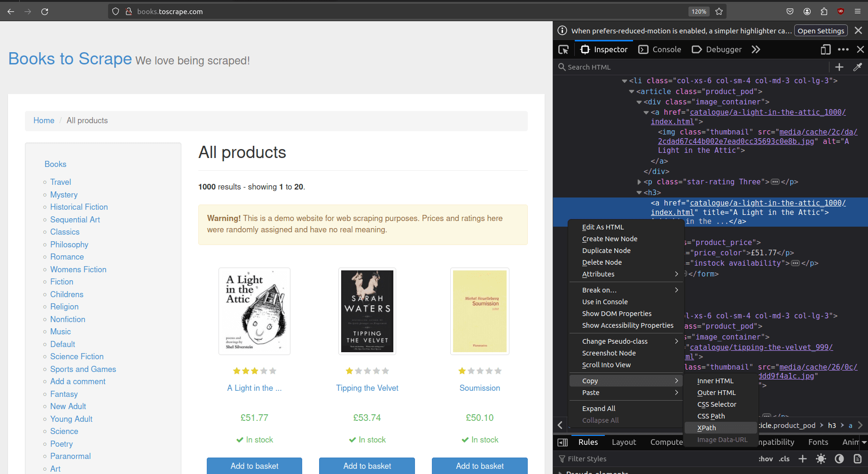Expand the p star-rating Three node

point(639,182)
